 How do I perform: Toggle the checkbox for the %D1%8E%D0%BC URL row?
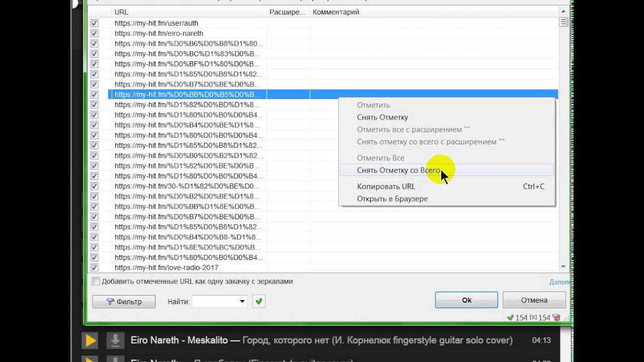tap(94, 247)
